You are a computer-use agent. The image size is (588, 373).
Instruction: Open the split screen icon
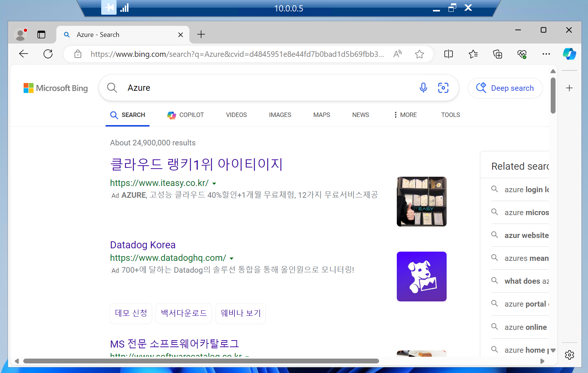click(448, 54)
